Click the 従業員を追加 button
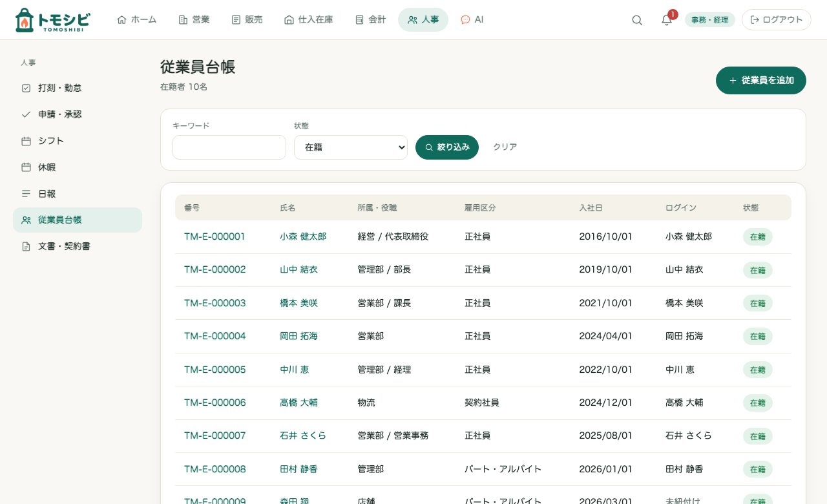Screen dimensions: 827x504 [x=761, y=81]
